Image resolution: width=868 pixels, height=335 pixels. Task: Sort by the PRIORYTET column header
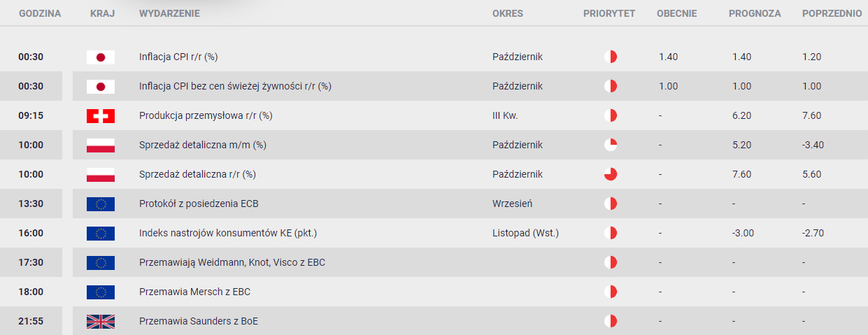[609, 13]
